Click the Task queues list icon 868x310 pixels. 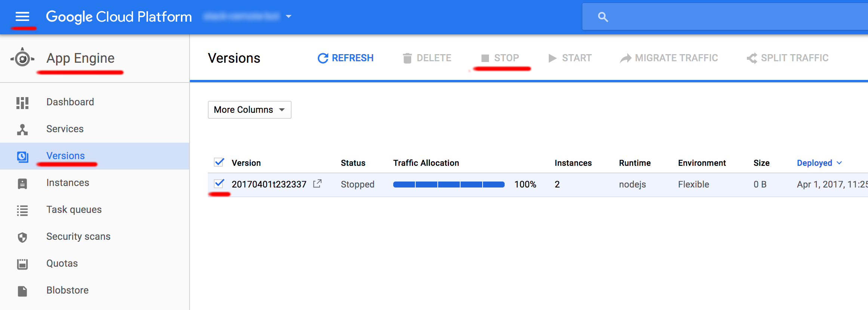point(22,210)
